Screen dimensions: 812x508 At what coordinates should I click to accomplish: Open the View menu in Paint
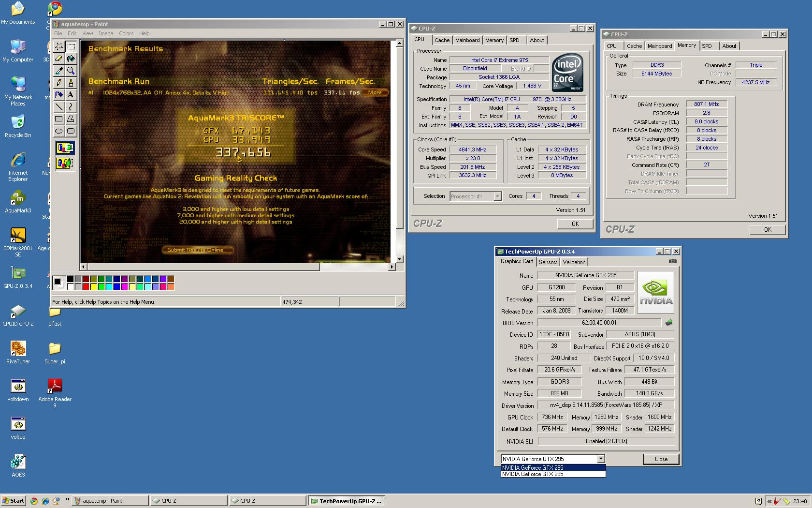click(x=87, y=33)
